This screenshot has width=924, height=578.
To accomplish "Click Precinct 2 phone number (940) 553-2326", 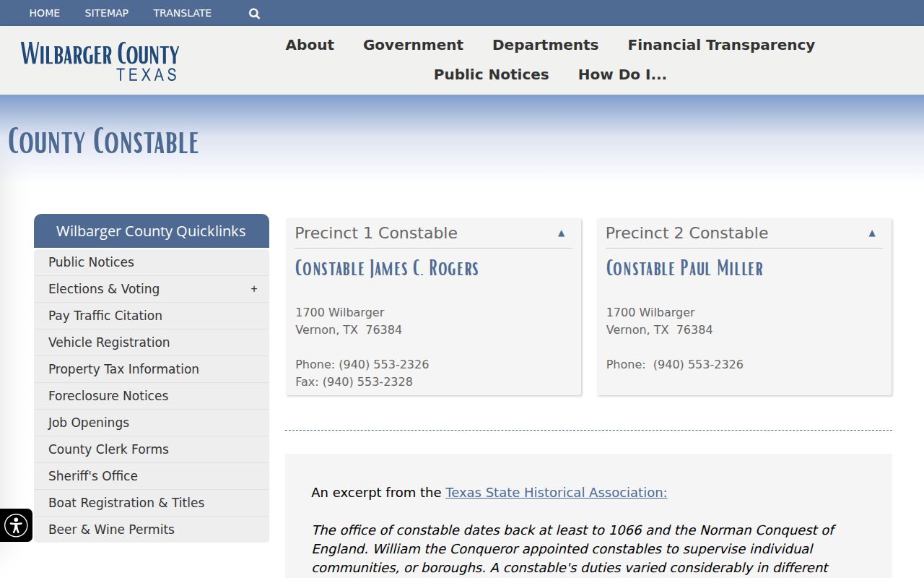I will (698, 364).
